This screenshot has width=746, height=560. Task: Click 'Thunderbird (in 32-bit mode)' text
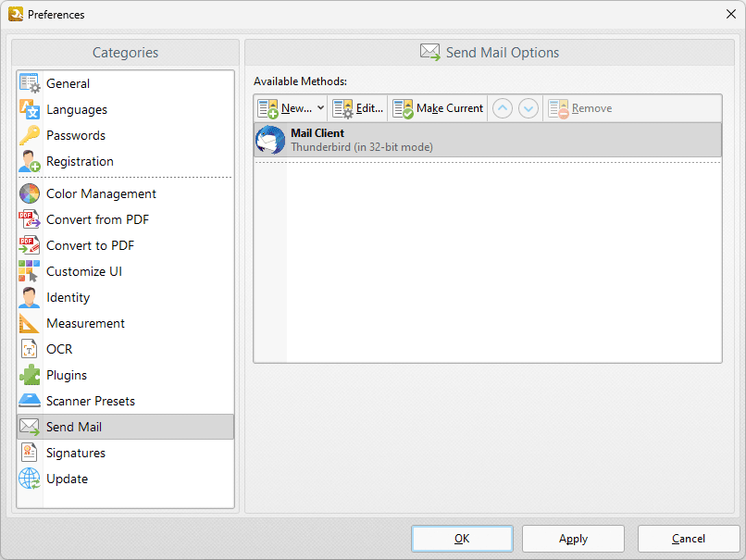point(362,147)
